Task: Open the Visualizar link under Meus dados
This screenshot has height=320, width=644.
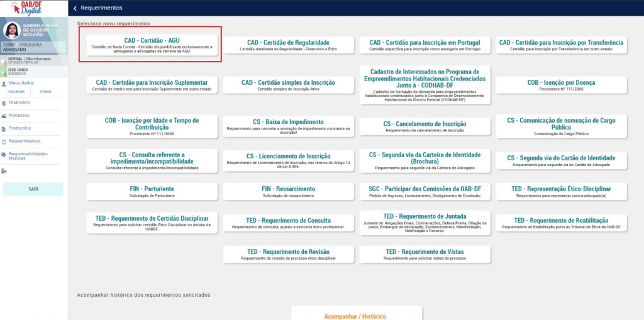Action: (16, 92)
